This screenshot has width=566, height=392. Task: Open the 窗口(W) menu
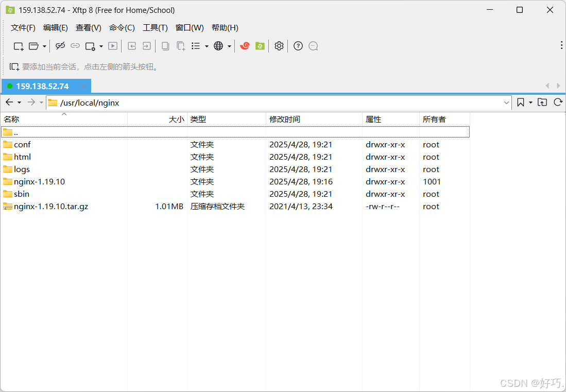click(190, 28)
